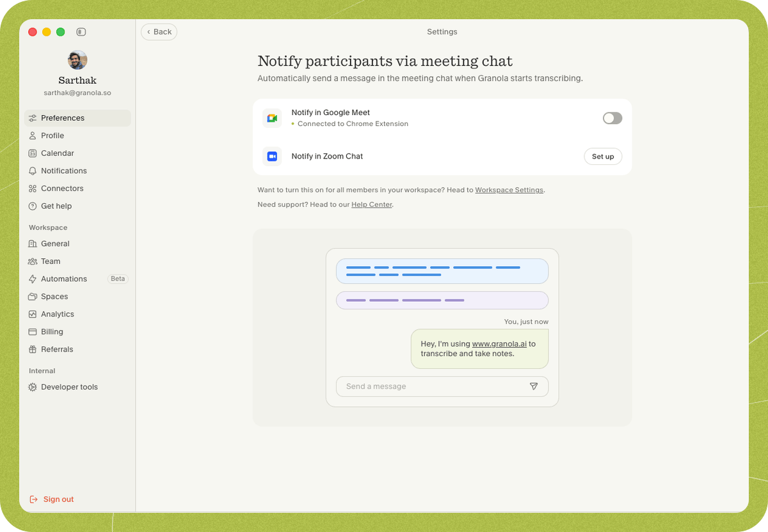Viewport: 768px width, 532px height.
Task: Click the Billing card icon
Action: [33, 332]
